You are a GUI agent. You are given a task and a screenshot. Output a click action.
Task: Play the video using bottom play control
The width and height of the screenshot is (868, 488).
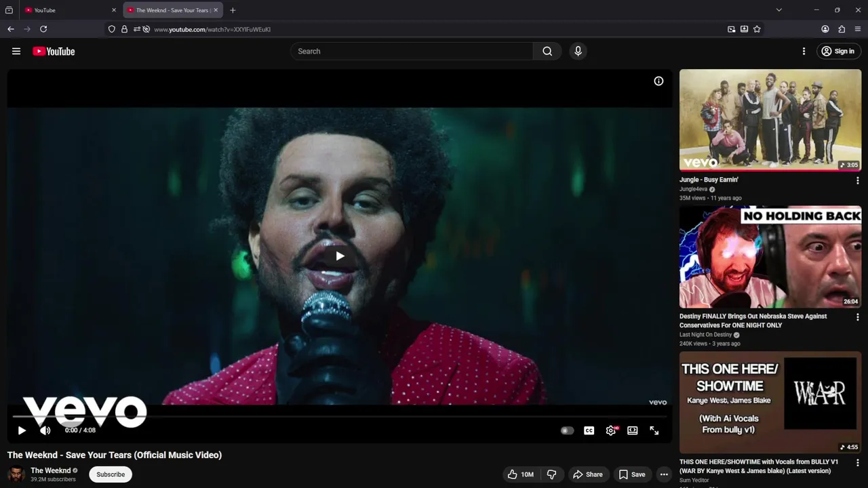pos(22,430)
